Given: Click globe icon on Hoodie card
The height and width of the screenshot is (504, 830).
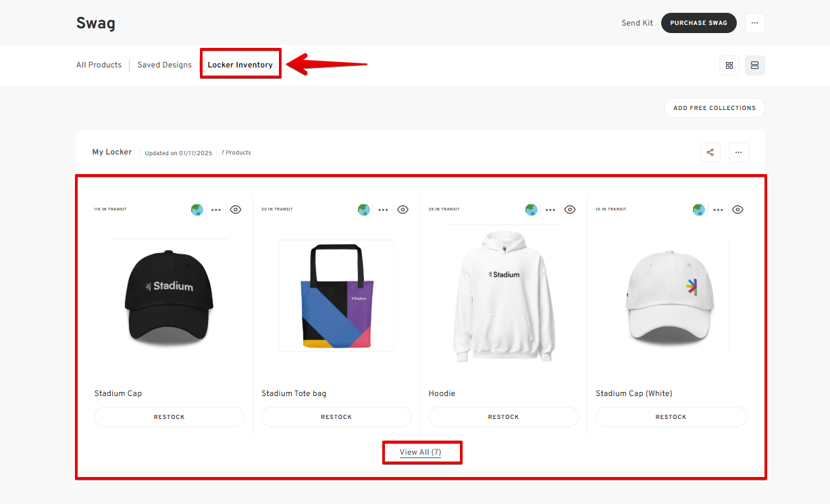Looking at the screenshot, I should (531, 210).
